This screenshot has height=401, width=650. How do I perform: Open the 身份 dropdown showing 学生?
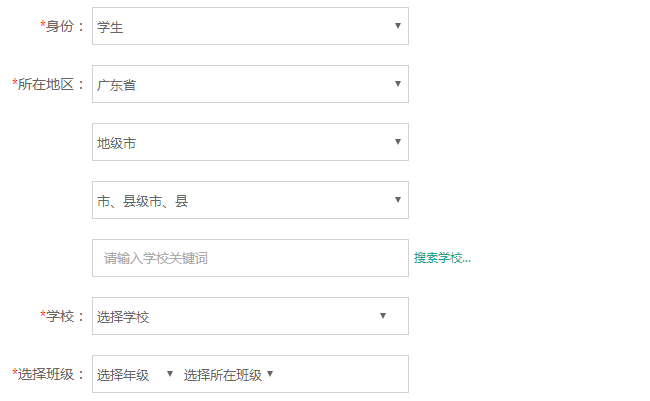(240, 27)
